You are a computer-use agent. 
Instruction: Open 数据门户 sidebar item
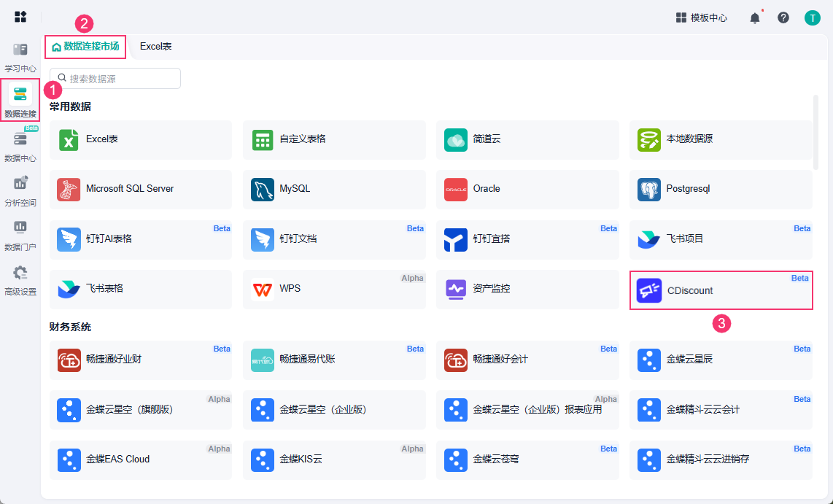[x=20, y=236]
